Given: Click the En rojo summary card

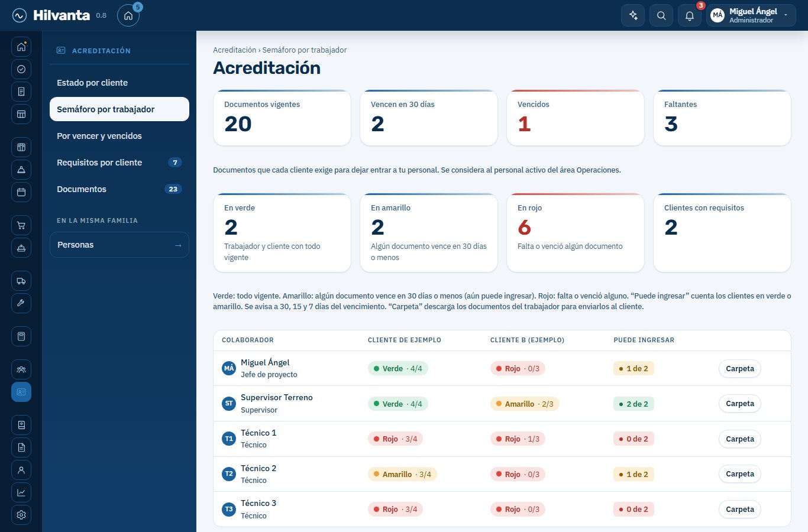Looking at the screenshot, I should click(x=576, y=233).
